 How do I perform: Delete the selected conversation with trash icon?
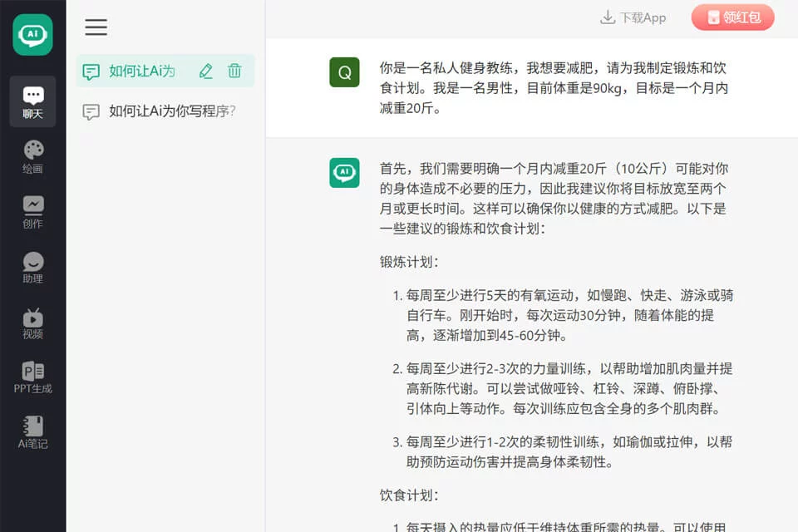coord(234,71)
